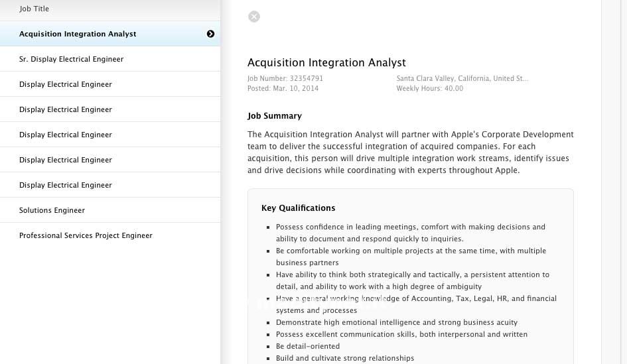This screenshot has height=364, width=627.
Task: Sort by the Job Title column header
Action: pyautogui.click(x=35, y=9)
